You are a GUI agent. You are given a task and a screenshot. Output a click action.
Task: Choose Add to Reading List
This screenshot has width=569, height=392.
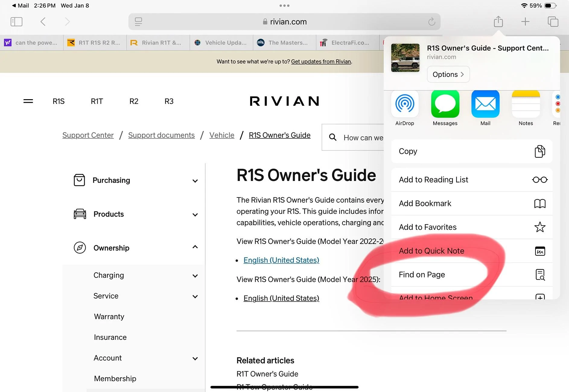472,180
